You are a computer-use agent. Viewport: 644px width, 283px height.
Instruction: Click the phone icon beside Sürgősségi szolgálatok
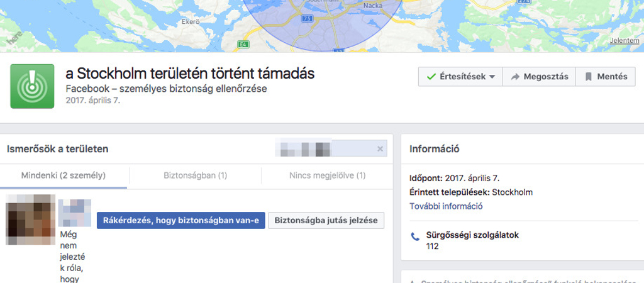coord(415,236)
